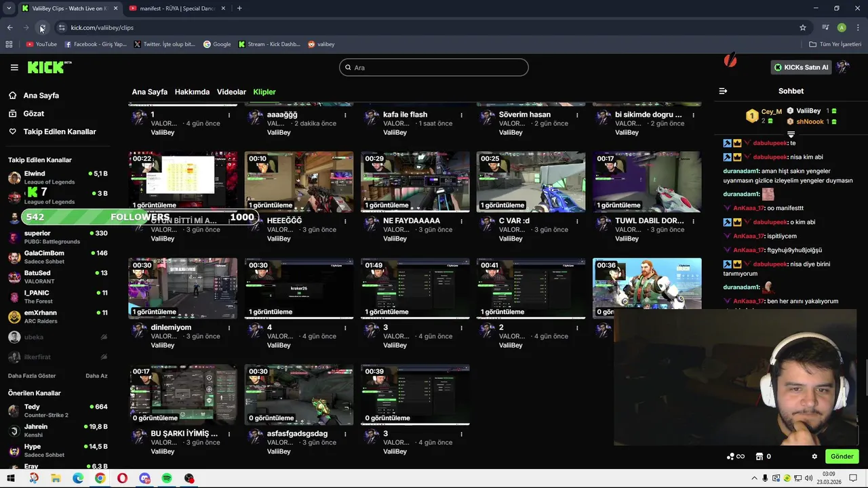Open the 'Tüm Yer İşaretleri' bookmarks folder
Screen dimensions: 868x488
(835, 44)
